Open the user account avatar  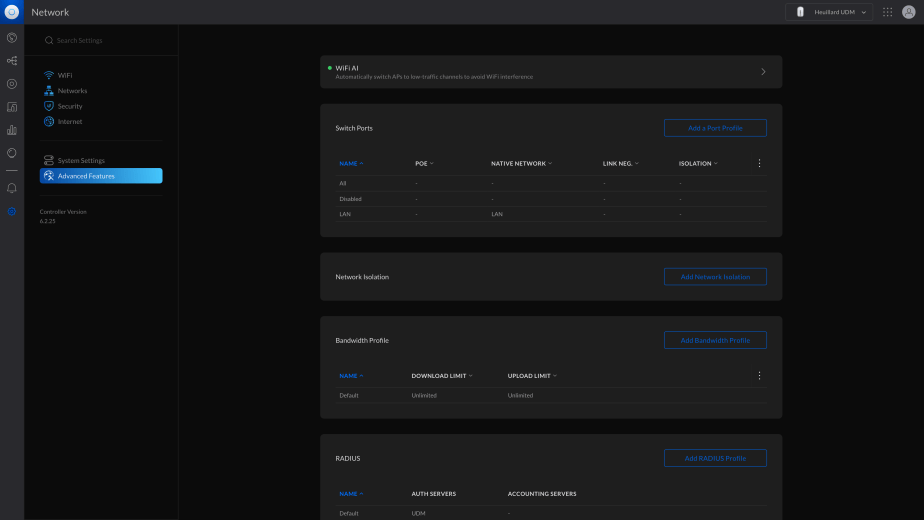tap(909, 12)
